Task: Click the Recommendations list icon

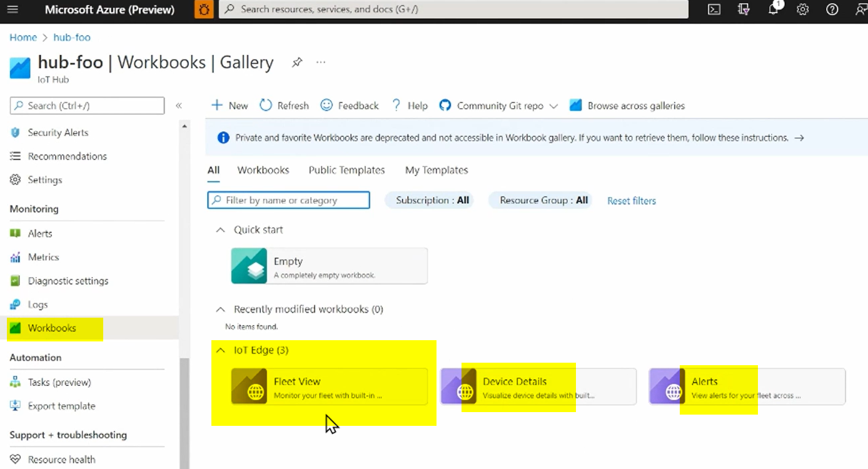Action: pyautogui.click(x=16, y=156)
